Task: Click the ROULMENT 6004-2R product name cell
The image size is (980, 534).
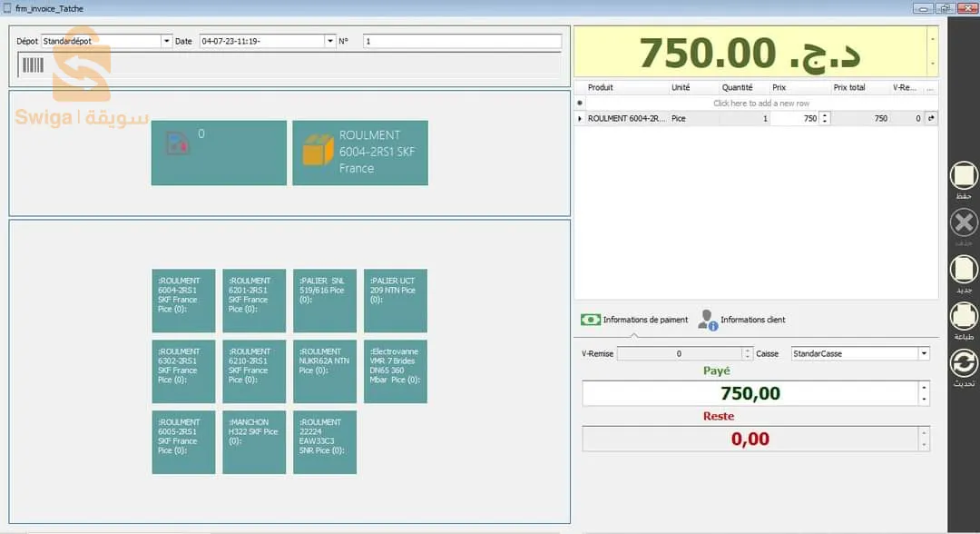Action: (626, 118)
